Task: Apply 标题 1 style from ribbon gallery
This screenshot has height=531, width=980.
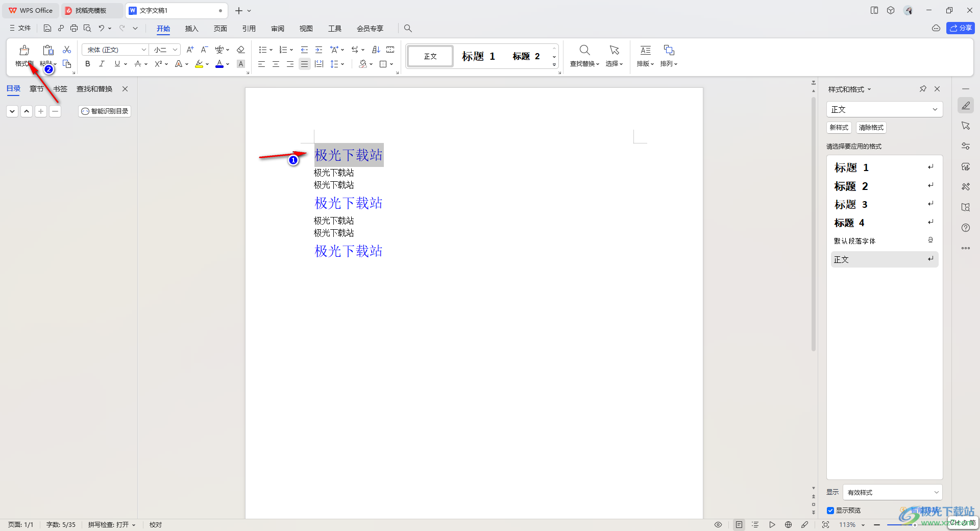Action: (x=478, y=56)
